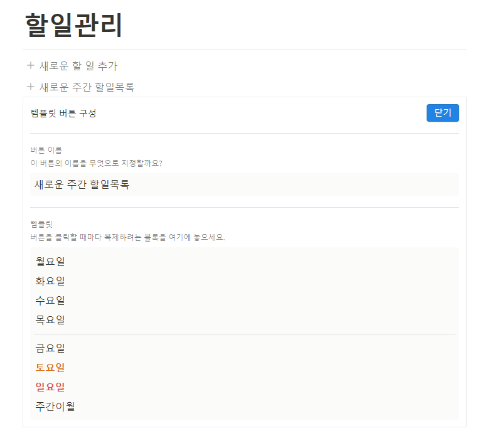Click the 템플릿 section label
495x448 pixels.
[x=41, y=224]
